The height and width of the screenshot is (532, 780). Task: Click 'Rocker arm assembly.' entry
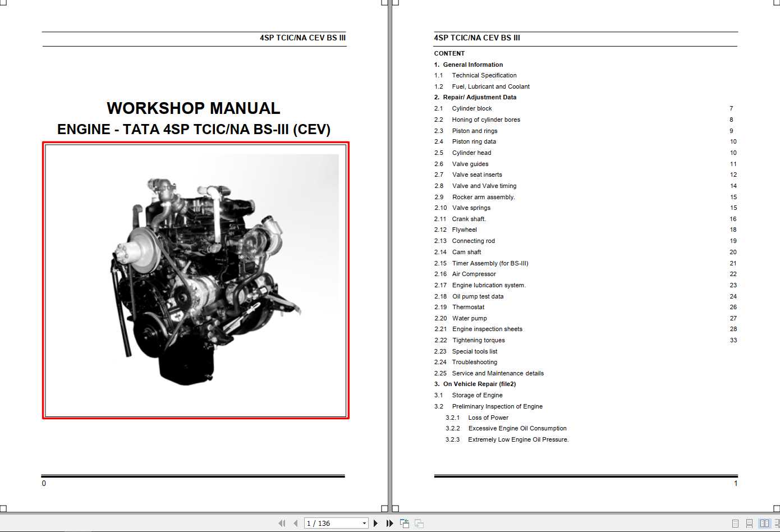click(x=484, y=197)
